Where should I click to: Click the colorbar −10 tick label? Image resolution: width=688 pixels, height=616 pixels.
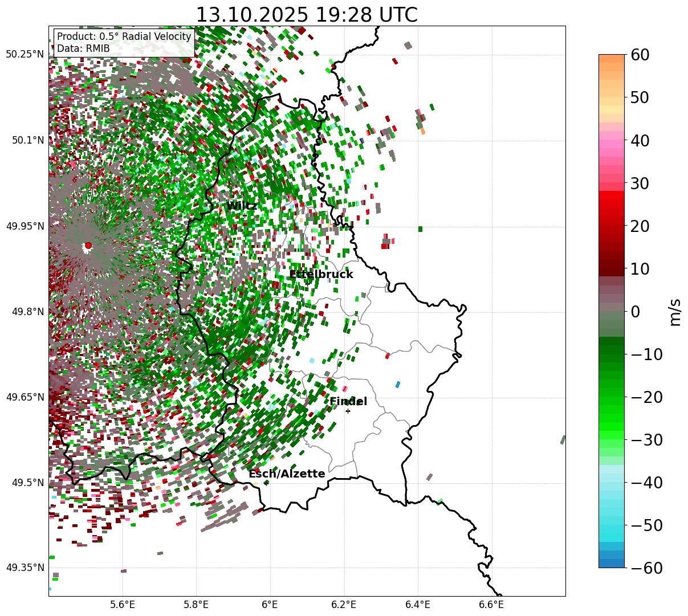click(x=646, y=354)
